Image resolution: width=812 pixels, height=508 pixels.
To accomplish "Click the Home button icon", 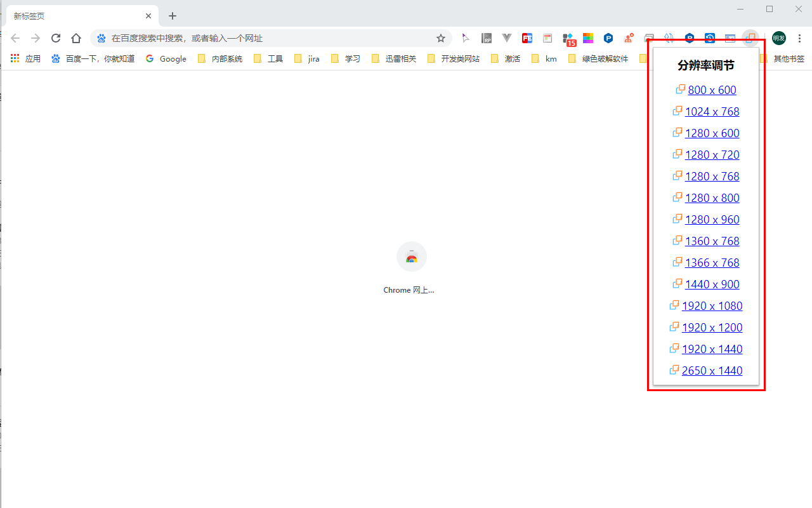I will tap(76, 38).
